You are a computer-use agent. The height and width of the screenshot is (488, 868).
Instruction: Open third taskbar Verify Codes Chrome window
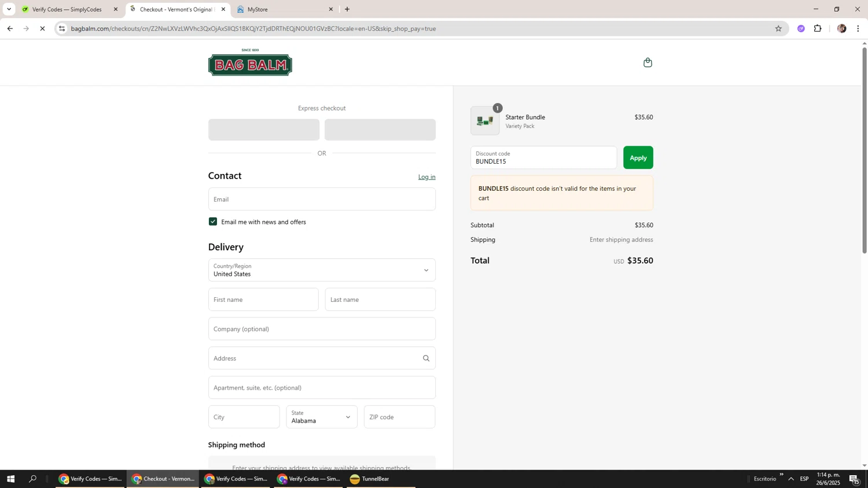coord(236,479)
